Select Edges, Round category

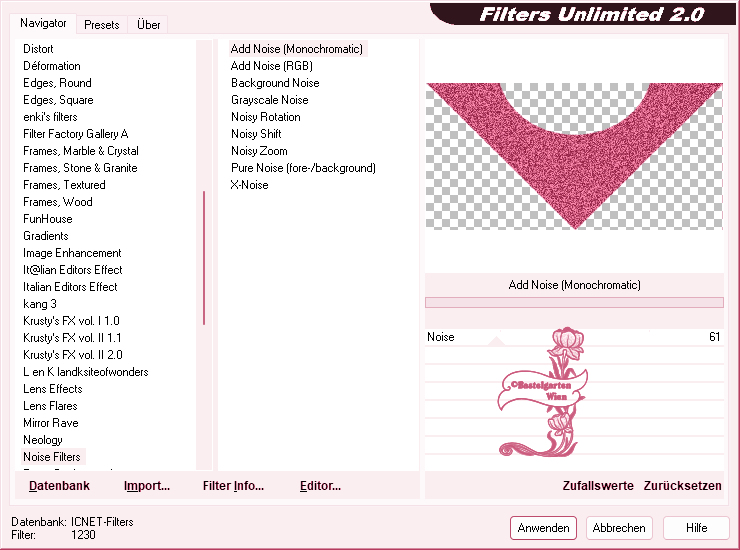tap(57, 83)
